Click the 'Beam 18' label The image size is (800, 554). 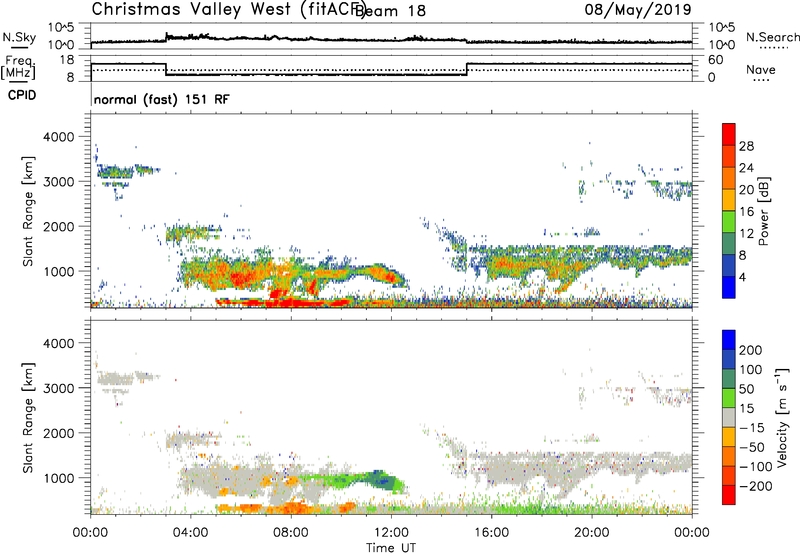[390, 11]
